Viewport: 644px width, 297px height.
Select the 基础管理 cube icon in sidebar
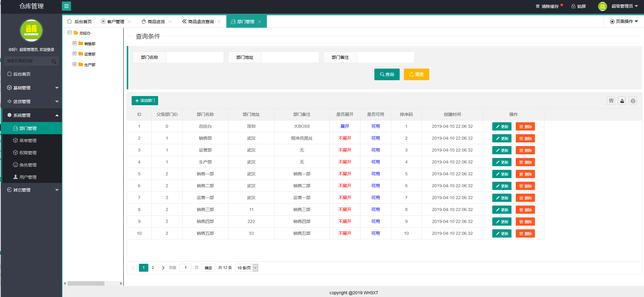[9, 88]
